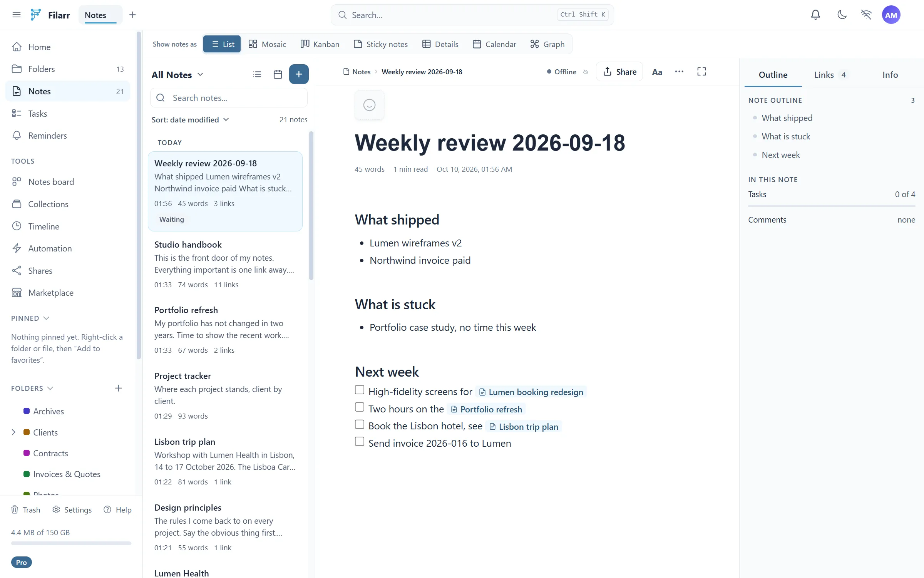Check Two hours on the Portfolio task
Viewport: 924px width, 578px height.
point(360,407)
